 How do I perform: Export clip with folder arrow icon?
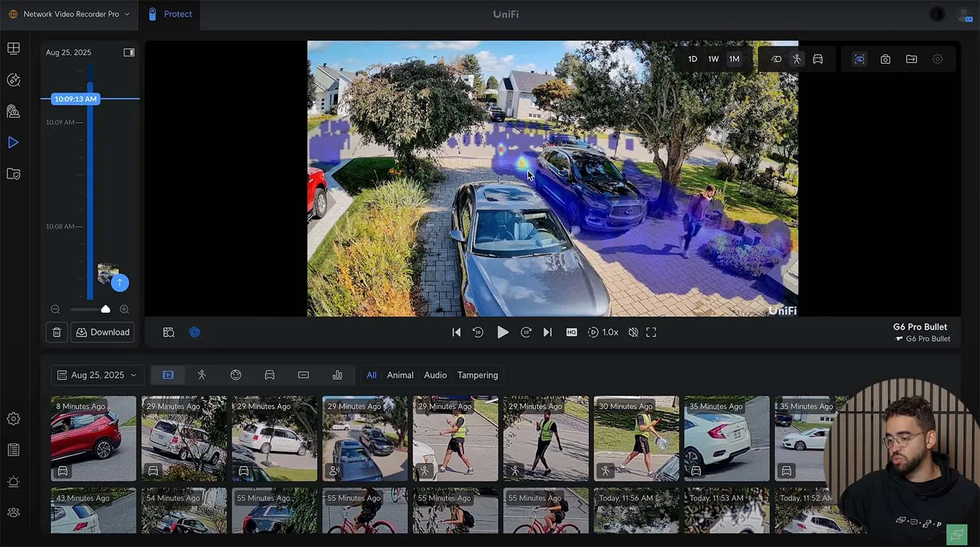pos(911,59)
